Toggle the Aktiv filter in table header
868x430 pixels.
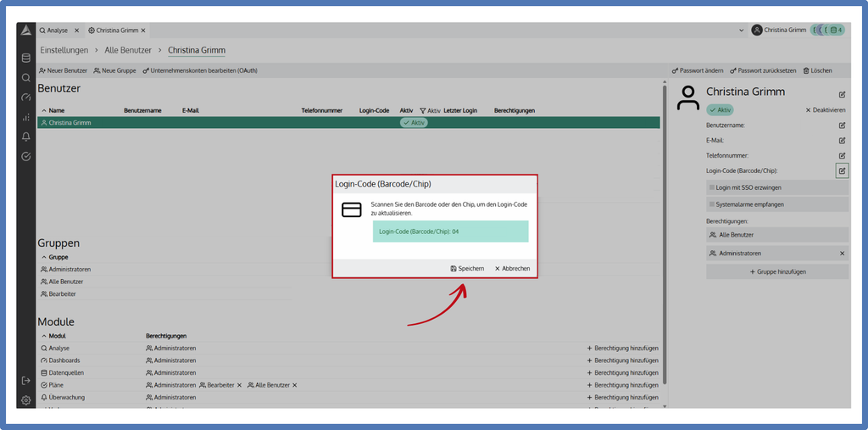(430, 111)
